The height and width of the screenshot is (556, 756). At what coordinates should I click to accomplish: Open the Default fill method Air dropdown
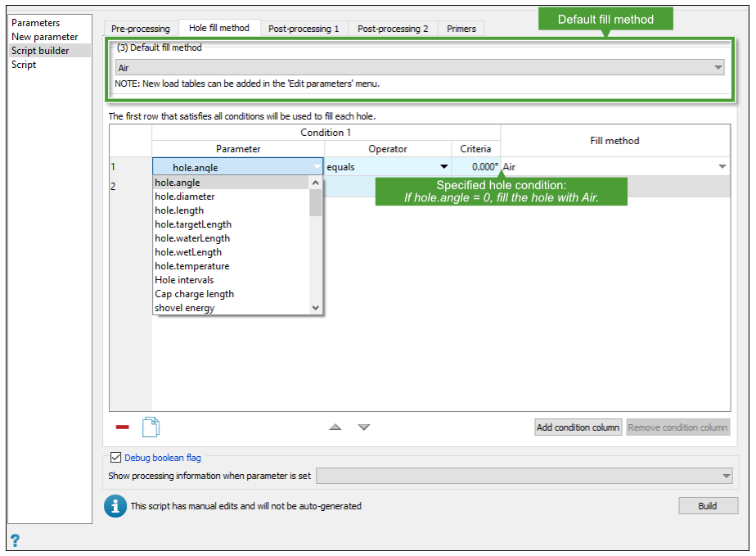point(420,68)
